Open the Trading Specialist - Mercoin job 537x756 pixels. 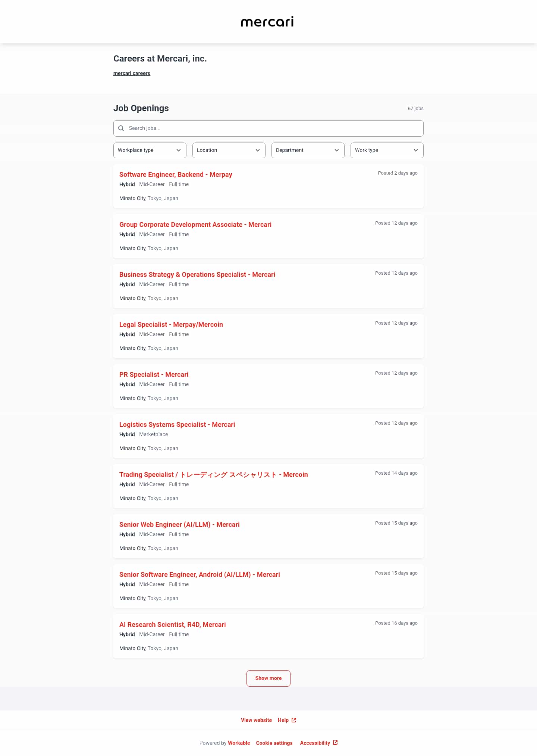214,475
